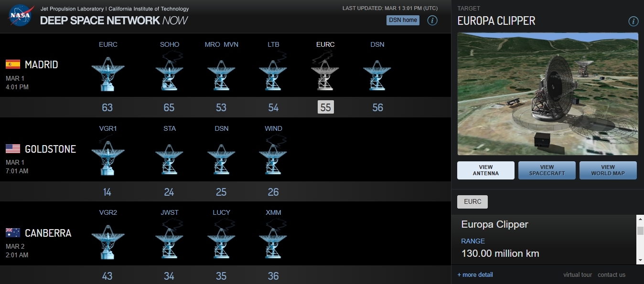Click the Spain flag for Madrid

click(x=13, y=64)
